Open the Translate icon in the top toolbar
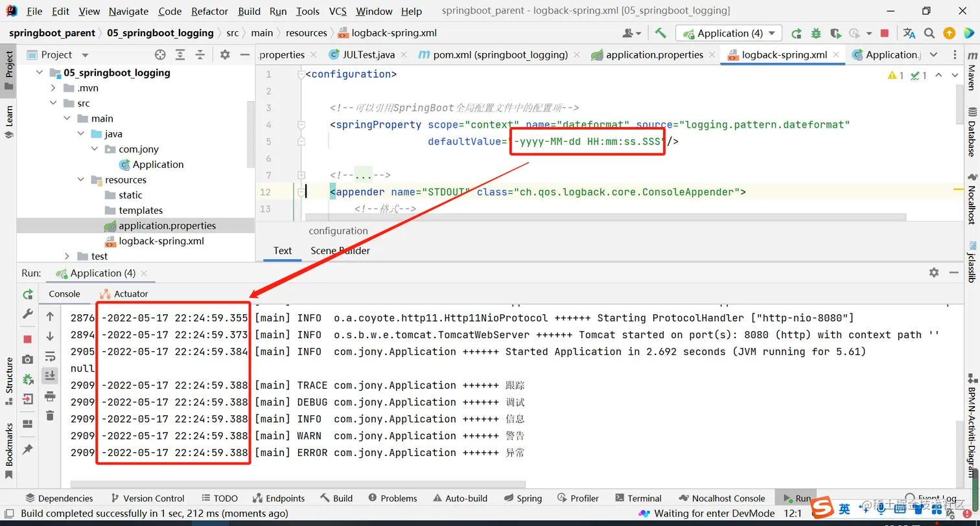The height and width of the screenshot is (526, 980). point(909,33)
